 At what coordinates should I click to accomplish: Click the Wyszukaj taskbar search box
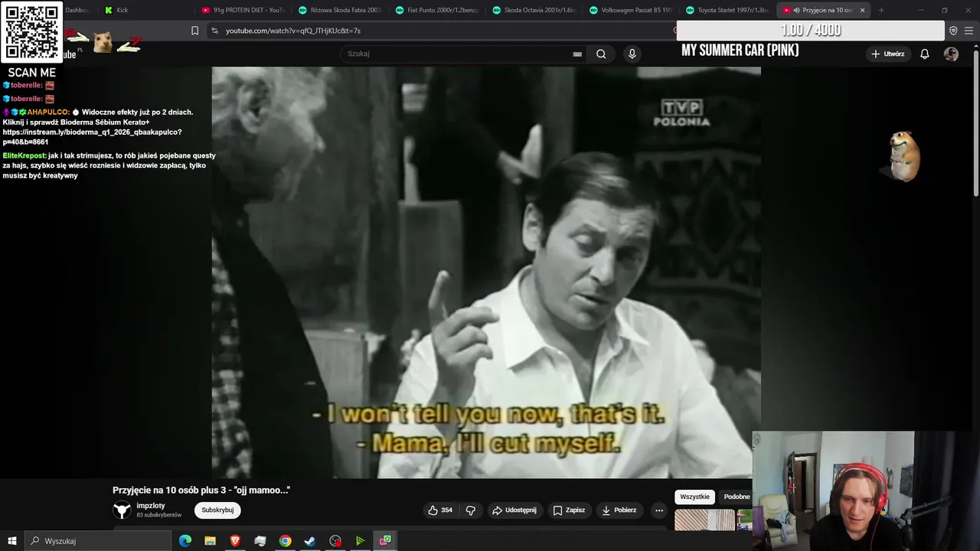click(98, 541)
